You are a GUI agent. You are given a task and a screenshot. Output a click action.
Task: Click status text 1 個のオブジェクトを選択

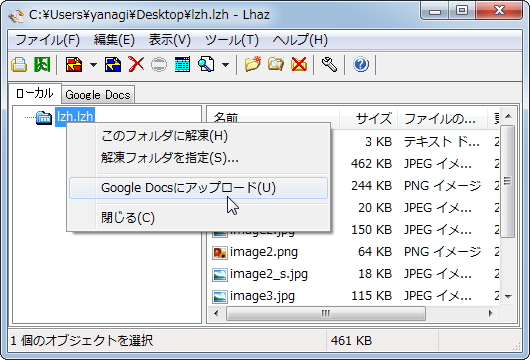coord(82,341)
